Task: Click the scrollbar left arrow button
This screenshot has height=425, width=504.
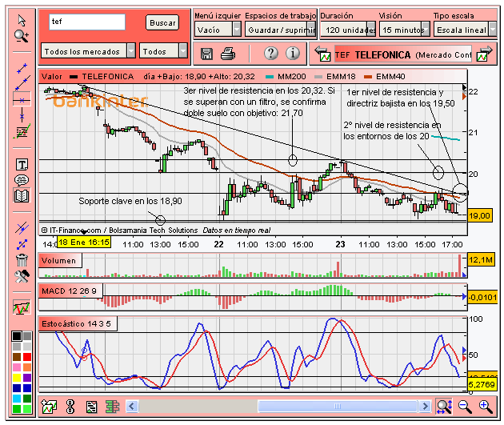Action: pyautogui.click(x=132, y=407)
